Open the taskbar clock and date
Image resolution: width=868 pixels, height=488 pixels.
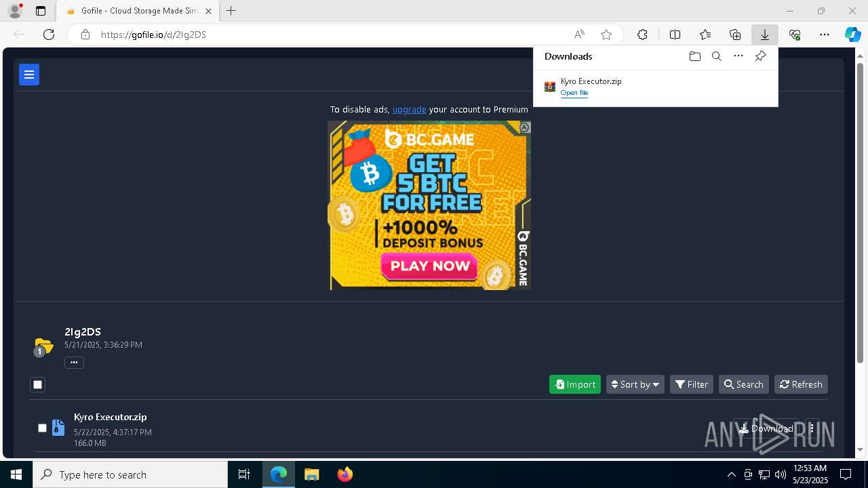coord(810,474)
